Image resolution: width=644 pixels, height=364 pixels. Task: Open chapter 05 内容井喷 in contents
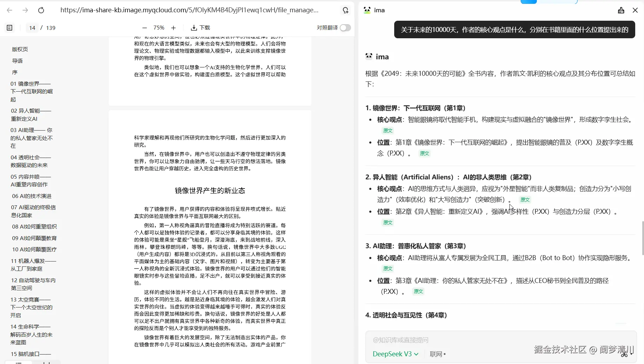tap(31, 180)
